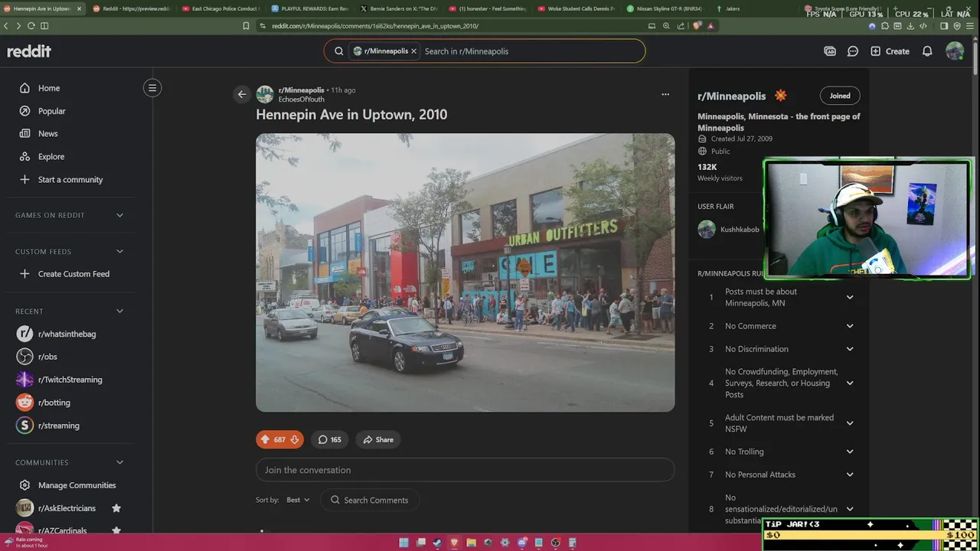Collapse the Custom Feeds section
Screen dimensions: 980x551
coord(119,251)
